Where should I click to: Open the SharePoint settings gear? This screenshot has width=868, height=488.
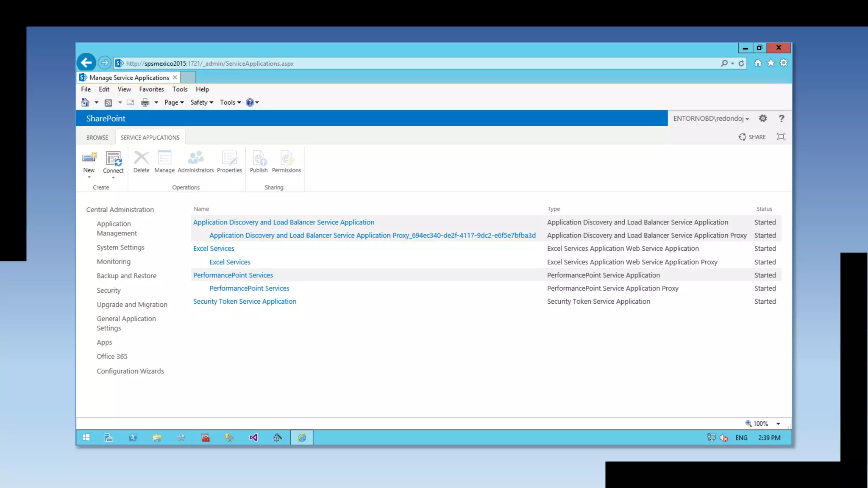[x=763, y=119]
